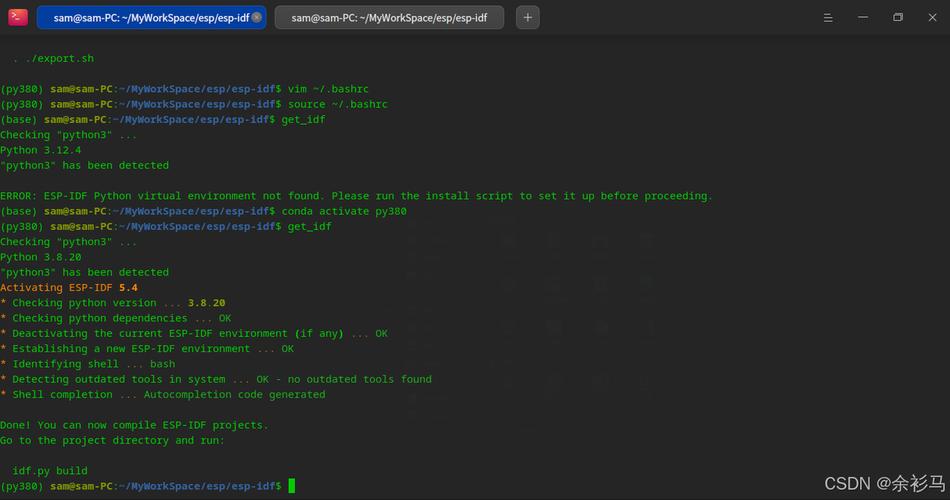The height and width of the screenshot is (500, 950).
Task: Minimize the terminal window
Action: tap(863, 18)
